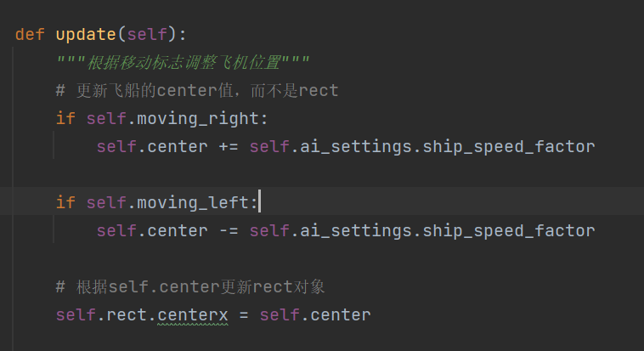The width and height of the screenshot is (644, 351).
Task: Click the update method name
Action: 86,35
